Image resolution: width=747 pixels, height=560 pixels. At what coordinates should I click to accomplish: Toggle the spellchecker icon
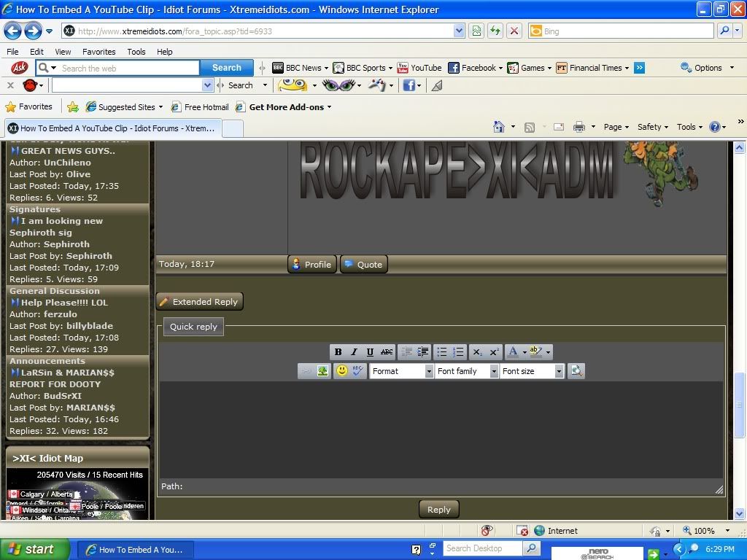coord(357,371)
